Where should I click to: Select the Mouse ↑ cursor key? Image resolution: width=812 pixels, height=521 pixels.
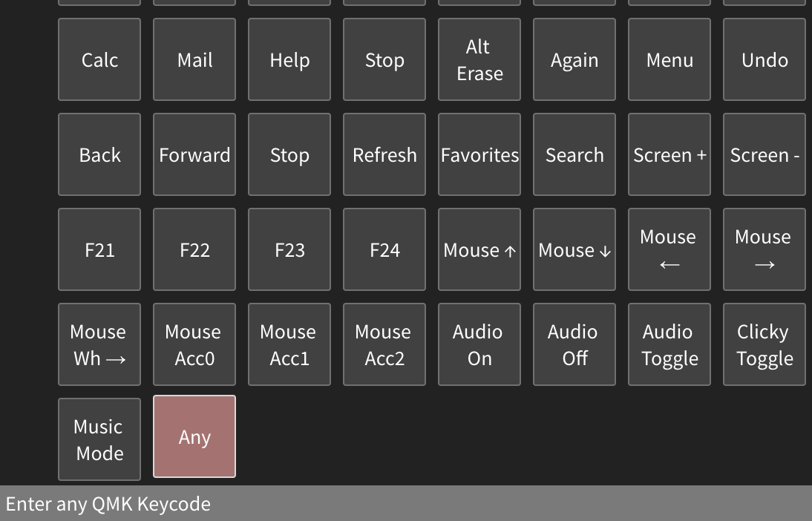(x=479, y=249)
